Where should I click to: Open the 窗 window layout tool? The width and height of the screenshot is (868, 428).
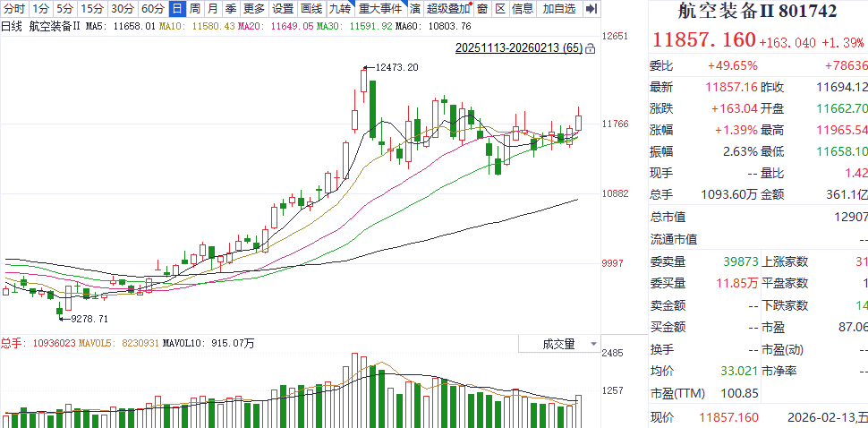click(x=482, y=9)
